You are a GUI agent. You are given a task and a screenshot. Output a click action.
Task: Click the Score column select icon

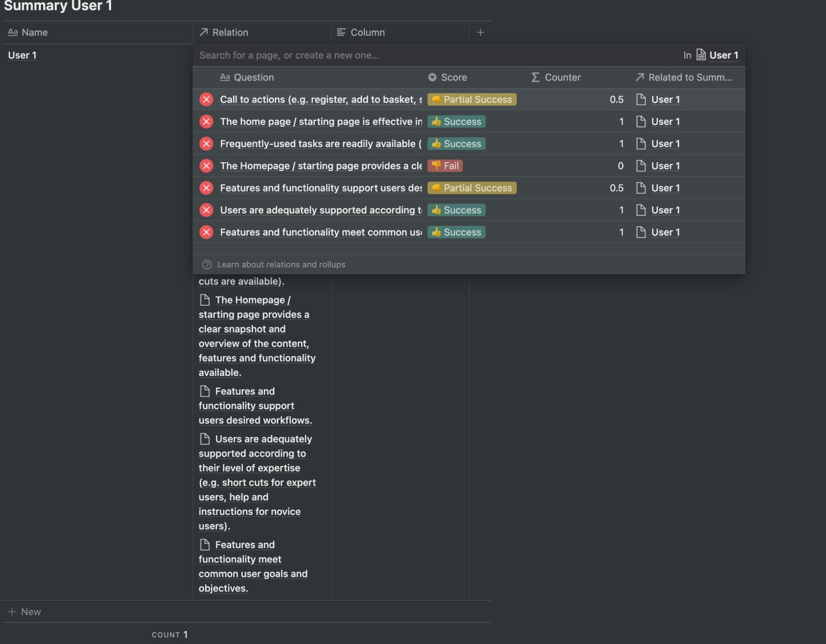[x=433, y=77]
